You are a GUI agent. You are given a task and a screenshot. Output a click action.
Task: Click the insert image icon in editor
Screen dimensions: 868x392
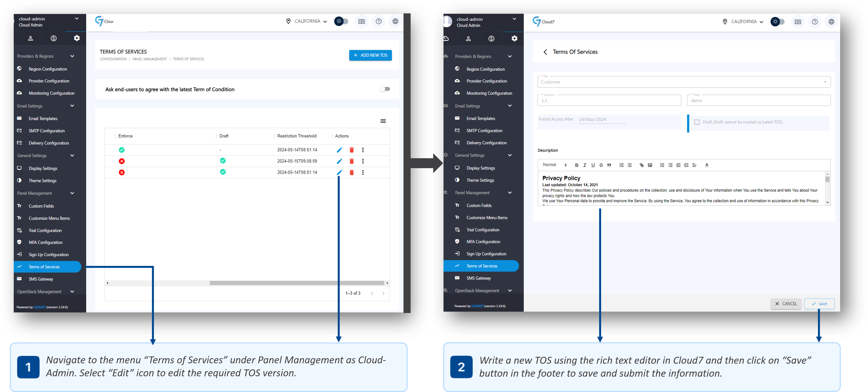[x=650, y=165]
